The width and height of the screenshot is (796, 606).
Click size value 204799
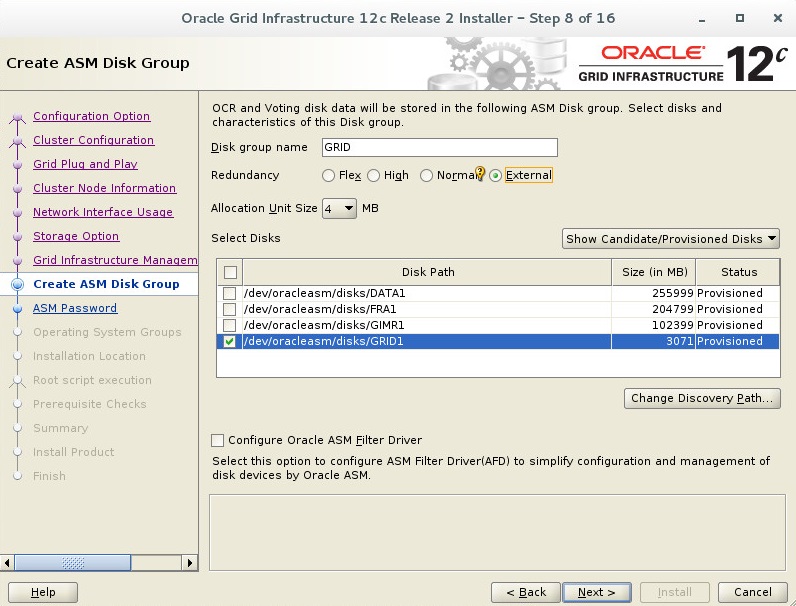[673, 309]
